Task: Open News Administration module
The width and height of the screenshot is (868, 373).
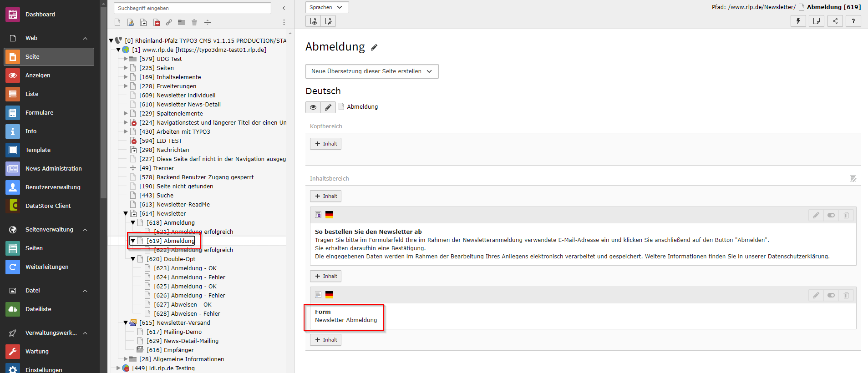Action: tap(53, 168)
